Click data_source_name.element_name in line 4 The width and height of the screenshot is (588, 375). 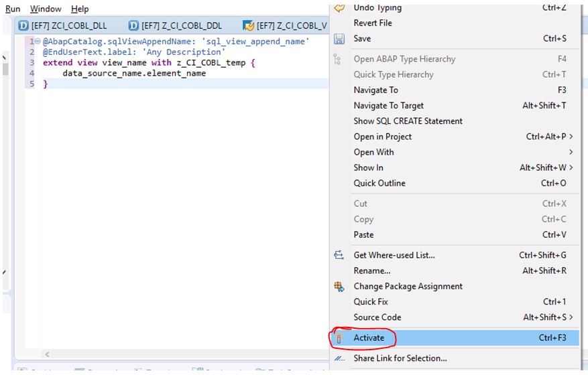click(x=134, y=74)
